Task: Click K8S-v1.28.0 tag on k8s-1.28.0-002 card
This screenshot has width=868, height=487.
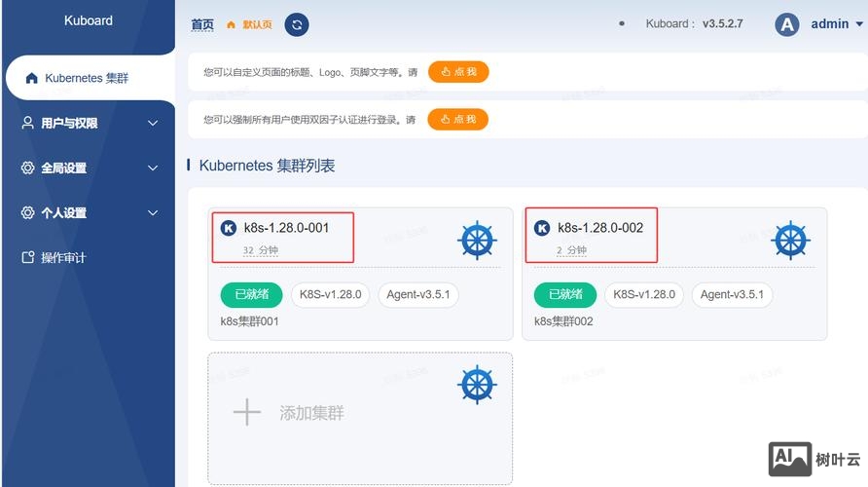Action: 644,295
